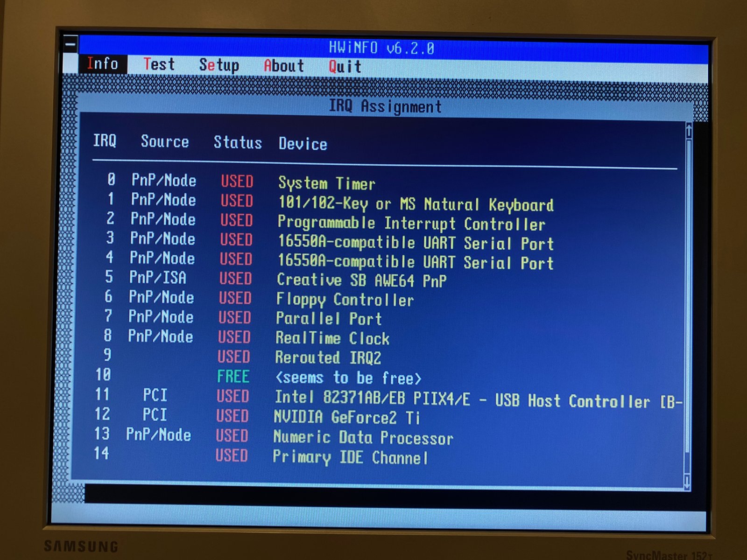Screen dimensions: 747x560
Task: Click the system menu box at top-left corner
Action: [70, 45]
